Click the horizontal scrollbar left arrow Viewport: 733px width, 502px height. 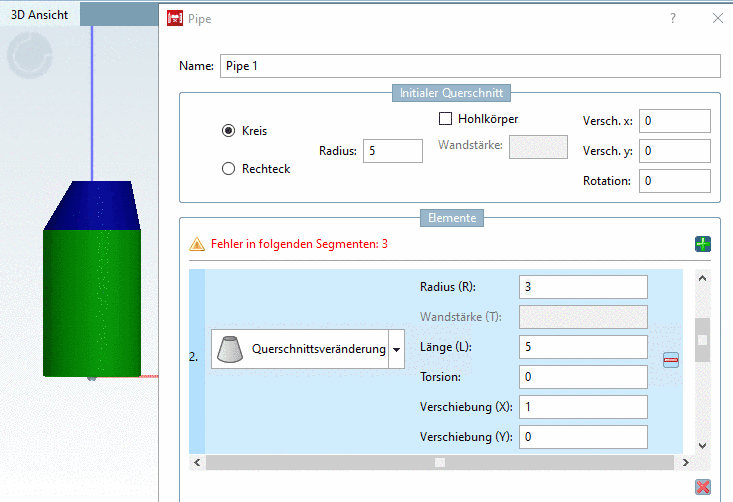(197, 462)
